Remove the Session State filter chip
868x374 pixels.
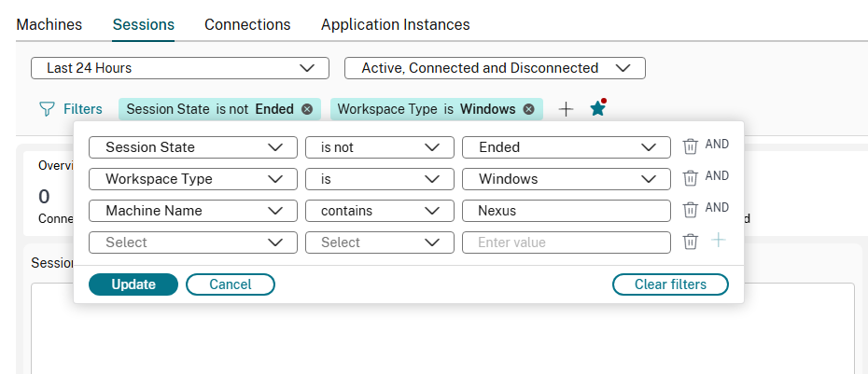point(306,109)
